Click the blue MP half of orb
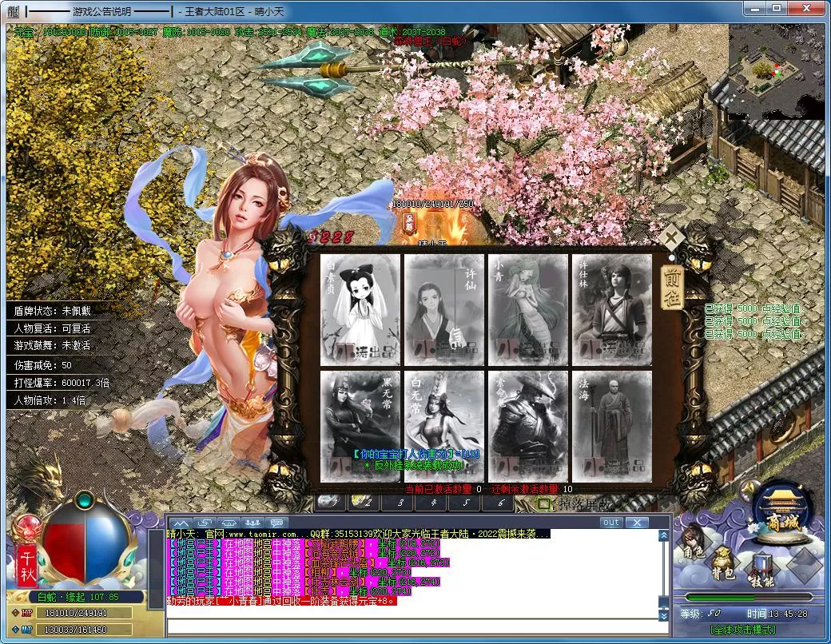The image size is (831, 644). pos(106,550)
